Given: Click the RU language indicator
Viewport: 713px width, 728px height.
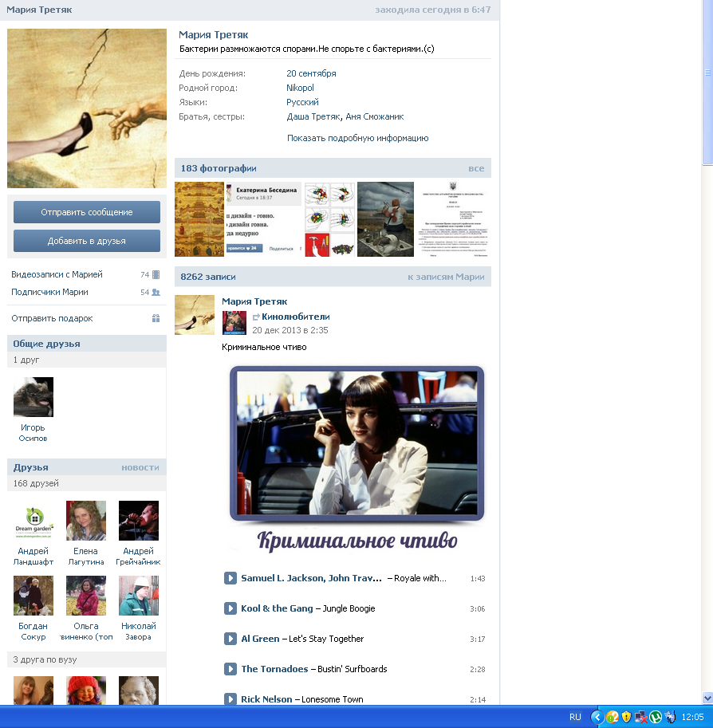Looking at the screenshot, I should [575, 717].
